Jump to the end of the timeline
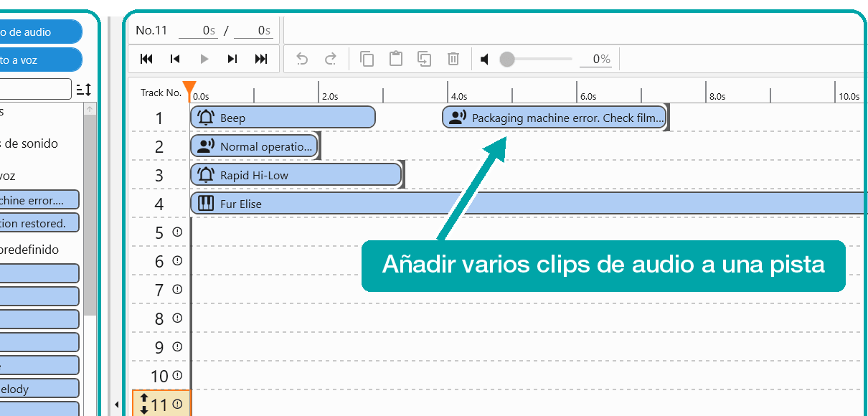 click(x=261, y=59)
